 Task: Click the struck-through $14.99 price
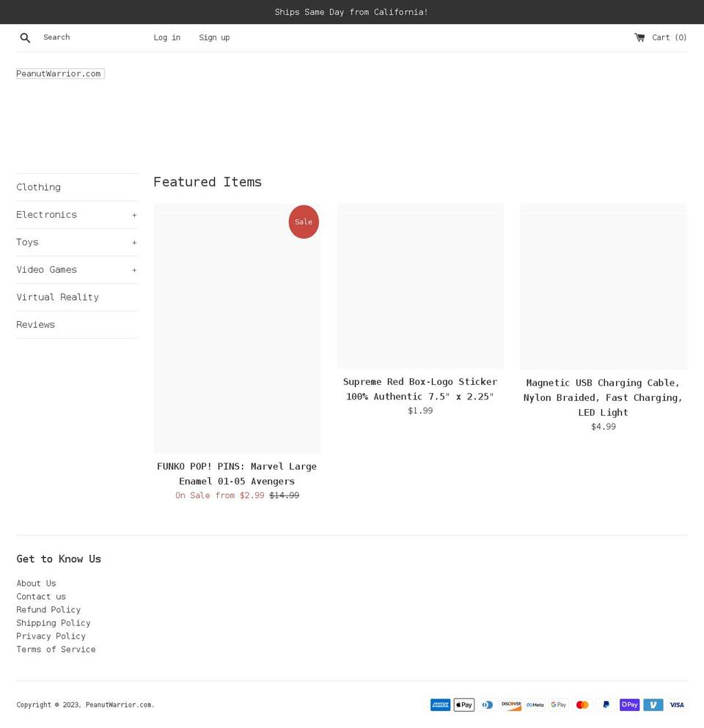[x=285, y=496]
